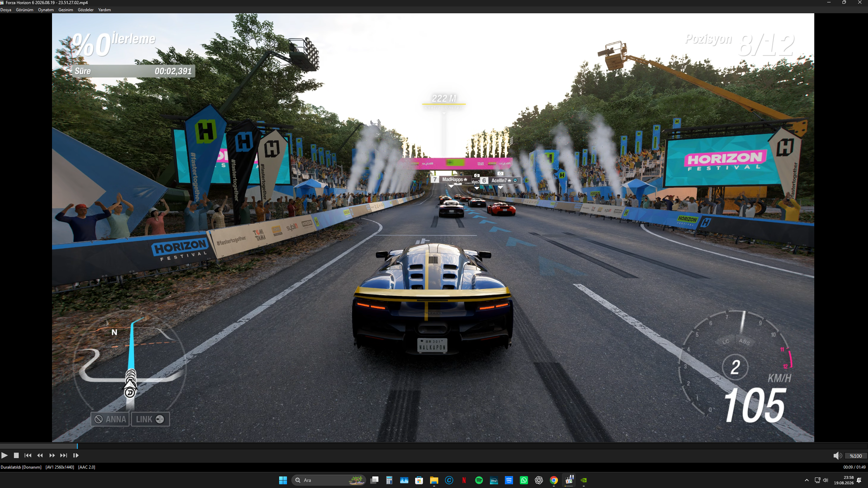Open WhatsApp from the taskbar
868x488 pixels.
(x=524, y=480)
